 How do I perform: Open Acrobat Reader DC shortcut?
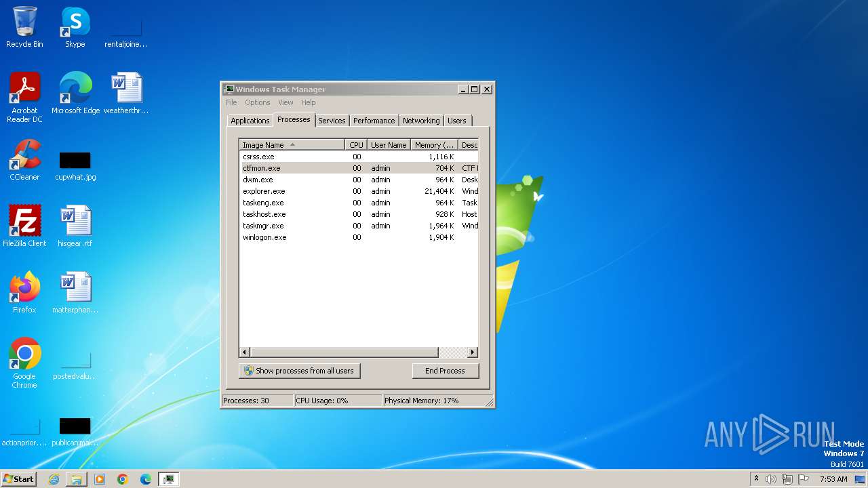24,98
